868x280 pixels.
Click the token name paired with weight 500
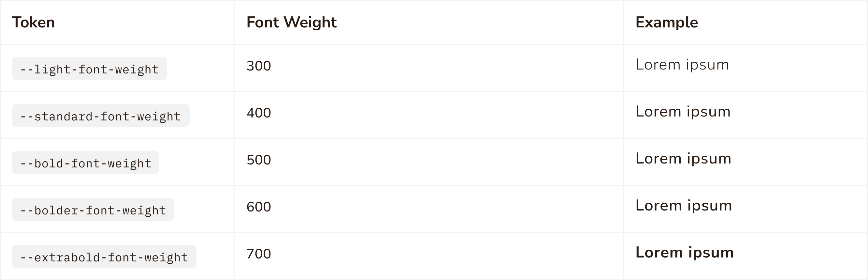[86, 163]
